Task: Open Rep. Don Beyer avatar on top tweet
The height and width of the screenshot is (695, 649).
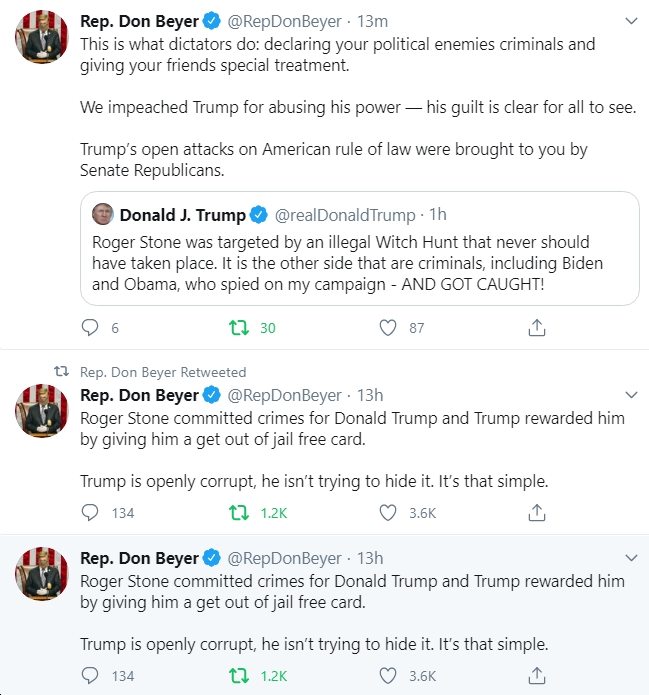Action: [42, 36]
